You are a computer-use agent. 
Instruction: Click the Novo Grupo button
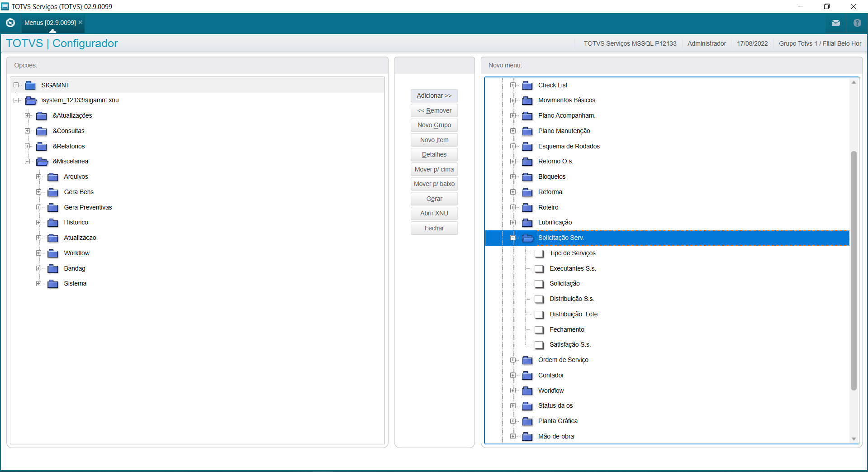pos(434,125)
